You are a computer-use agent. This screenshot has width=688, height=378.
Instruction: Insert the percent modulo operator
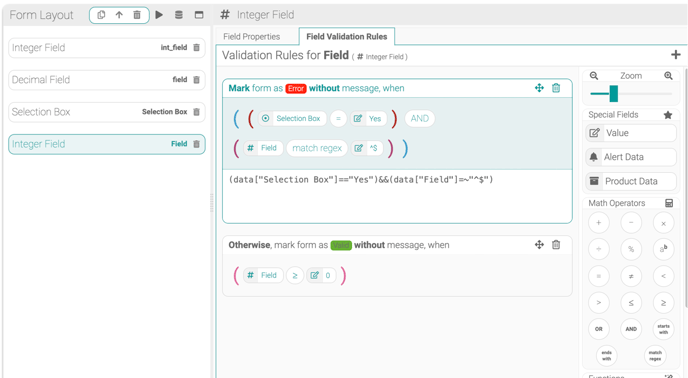click(631, 249)
